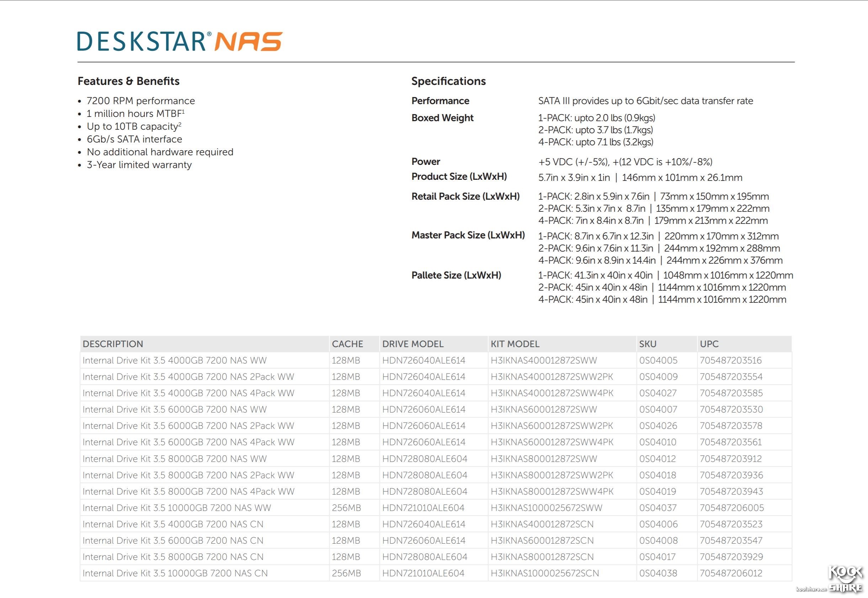This screenshot has width=868, height=598.
Task: Select kit model H3IKNAS800012872SWW4PK
Action: pyautogui.click(x=552, y=491)
